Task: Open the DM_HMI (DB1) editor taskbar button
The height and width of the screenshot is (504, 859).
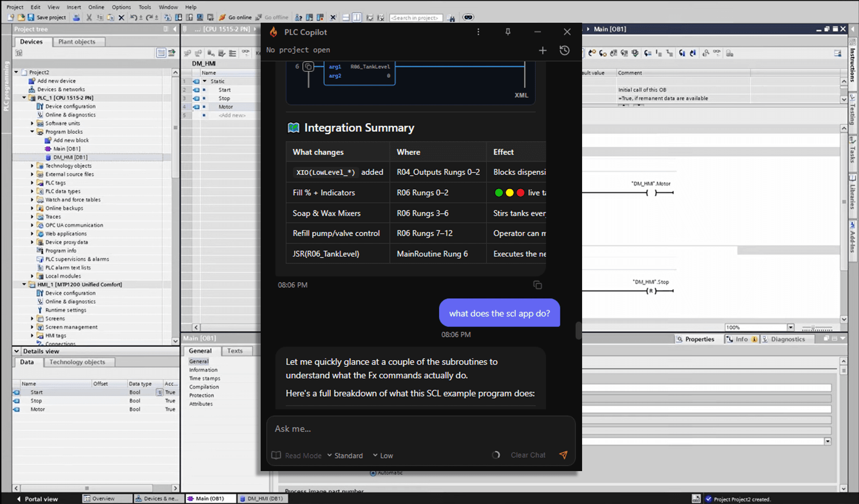Action: pos(262,498)
